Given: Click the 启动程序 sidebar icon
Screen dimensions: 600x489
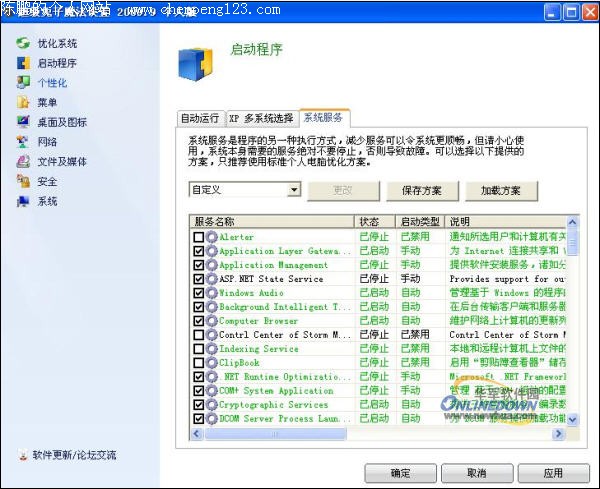Looking at the screenshot, I should pos(23,64).
